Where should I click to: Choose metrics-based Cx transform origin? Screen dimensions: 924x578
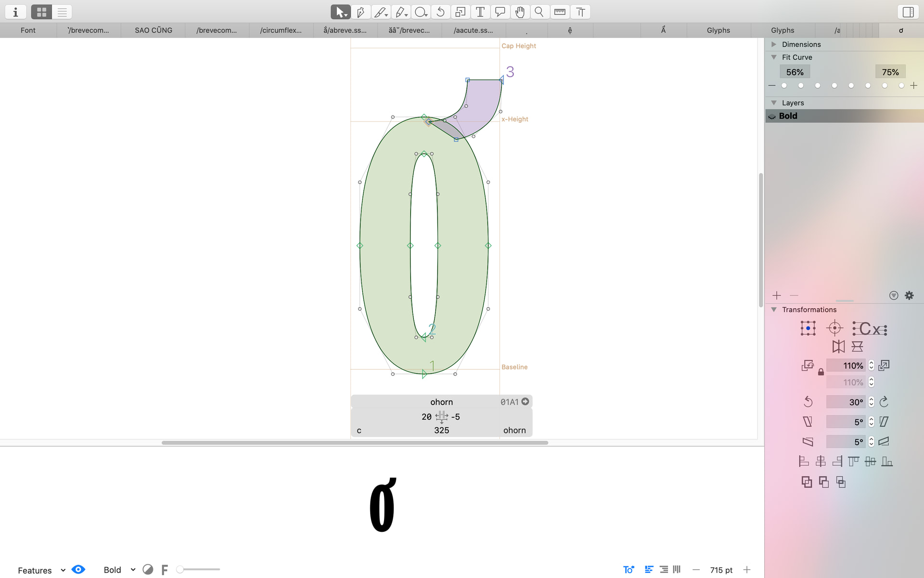(x=870, y=328)
